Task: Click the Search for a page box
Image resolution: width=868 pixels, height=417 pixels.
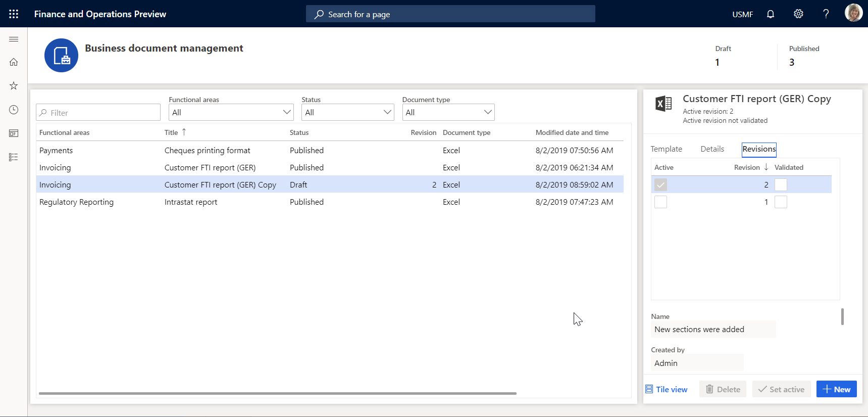Action: click(450, 14)
